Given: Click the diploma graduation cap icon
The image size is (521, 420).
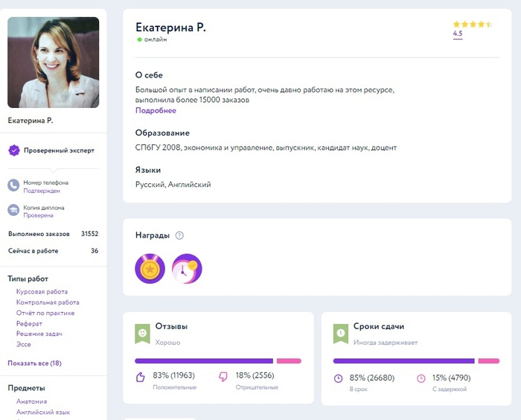Looking at the screenshot, I should tap(13, 210).
